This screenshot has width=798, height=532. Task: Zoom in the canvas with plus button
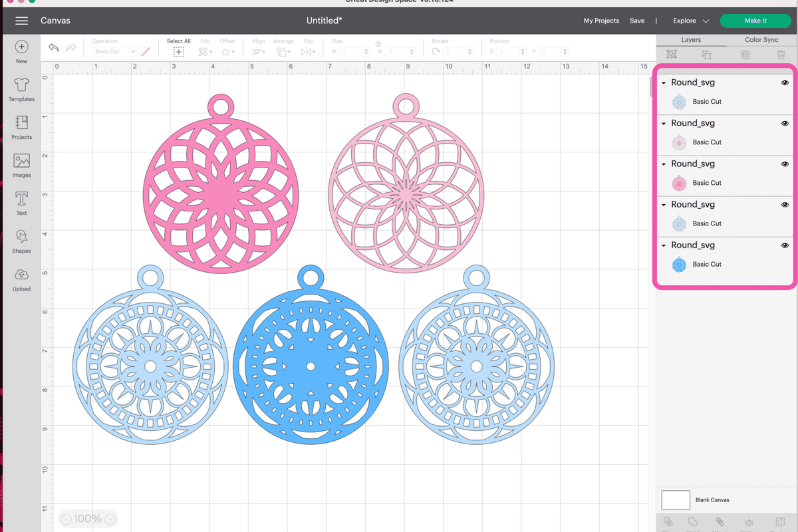[x=110, y=519]
